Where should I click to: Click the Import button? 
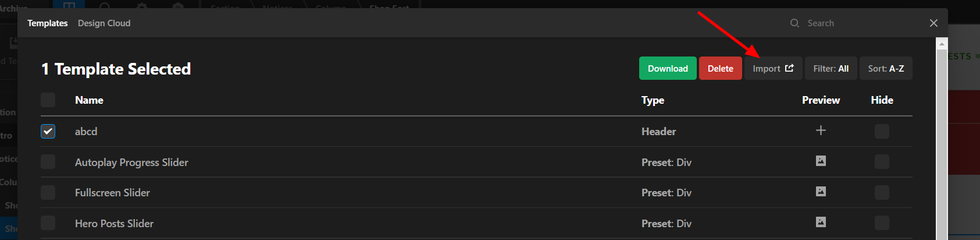coord(773,69)
